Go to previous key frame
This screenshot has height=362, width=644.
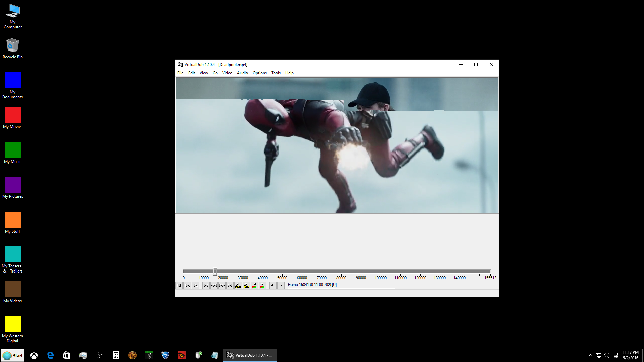(238, 286)
